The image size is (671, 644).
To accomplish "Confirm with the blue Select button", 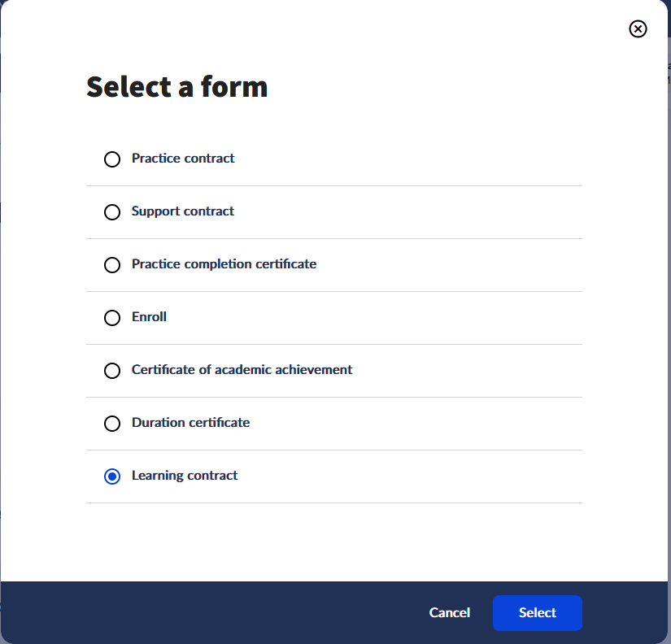I will pyautogui.click(x=537, y=613).
